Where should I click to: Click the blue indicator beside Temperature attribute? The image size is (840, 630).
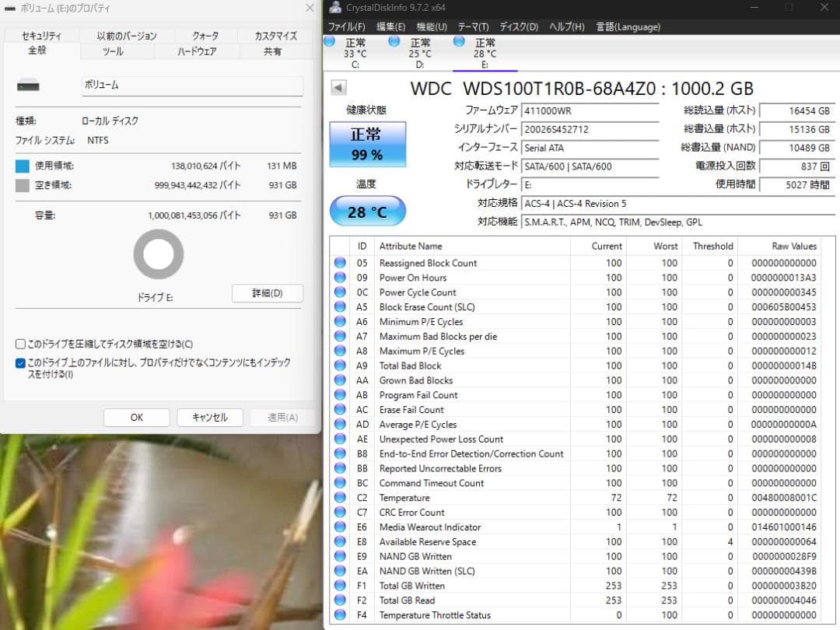[x=340, y=498]
